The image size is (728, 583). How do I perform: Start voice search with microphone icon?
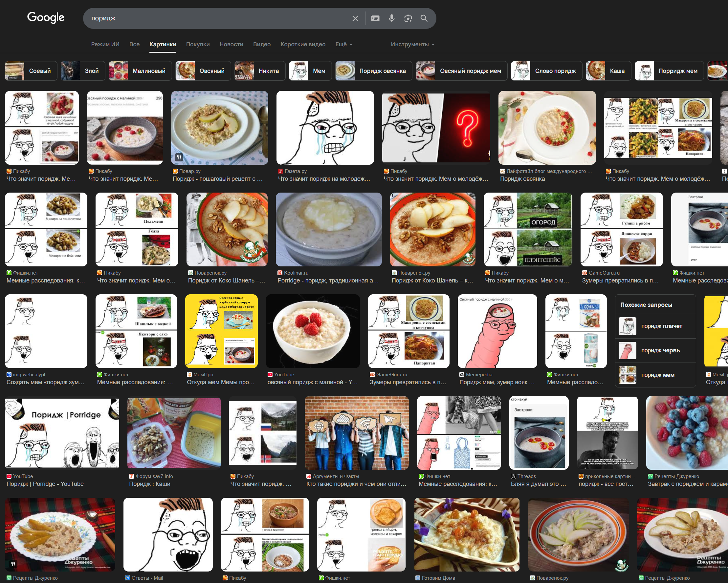coord(391,18)
